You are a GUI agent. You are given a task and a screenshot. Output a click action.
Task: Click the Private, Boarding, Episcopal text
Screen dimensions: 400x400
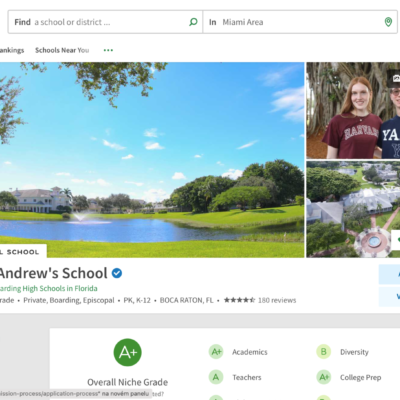69,300
